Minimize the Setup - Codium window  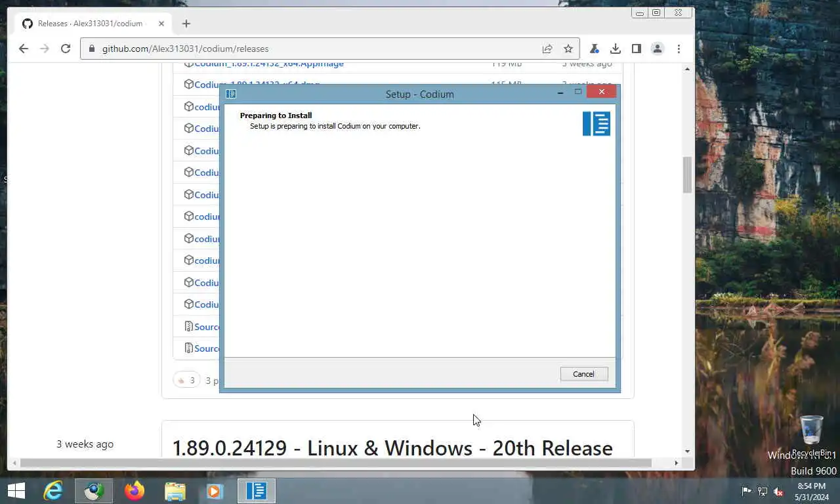pos(560,93)
